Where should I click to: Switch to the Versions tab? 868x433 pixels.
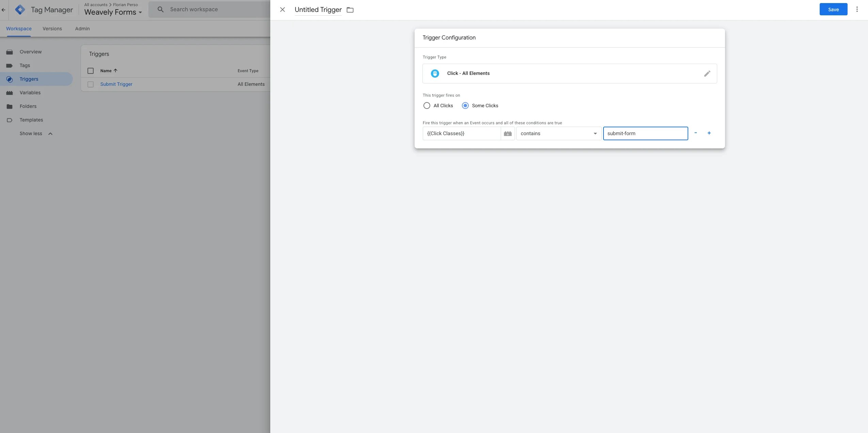(52, 29)
